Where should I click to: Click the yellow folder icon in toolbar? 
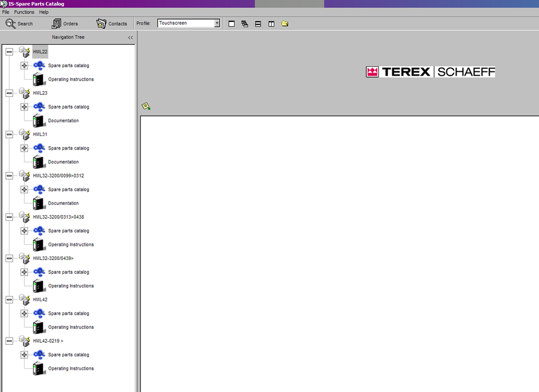pyautogui.click(x=284, y=24)
